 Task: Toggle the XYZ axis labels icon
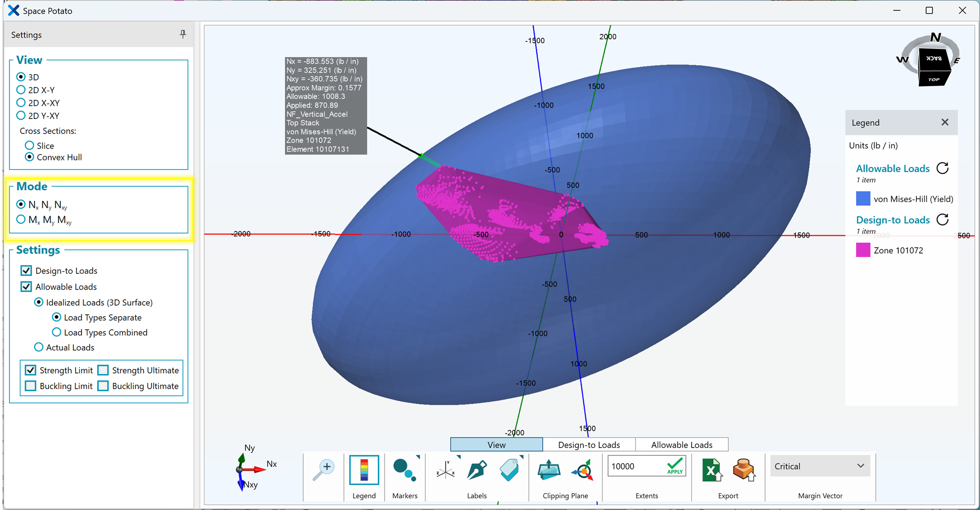445,470
